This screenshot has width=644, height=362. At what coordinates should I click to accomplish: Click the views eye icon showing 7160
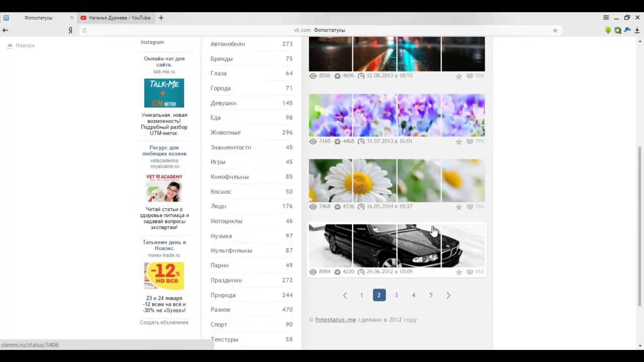[313, 142]
